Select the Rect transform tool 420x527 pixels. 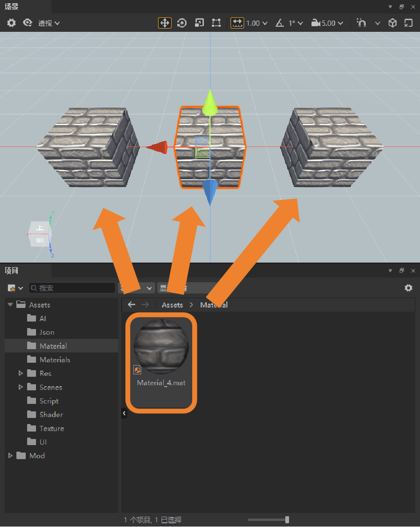pos(216,22)
